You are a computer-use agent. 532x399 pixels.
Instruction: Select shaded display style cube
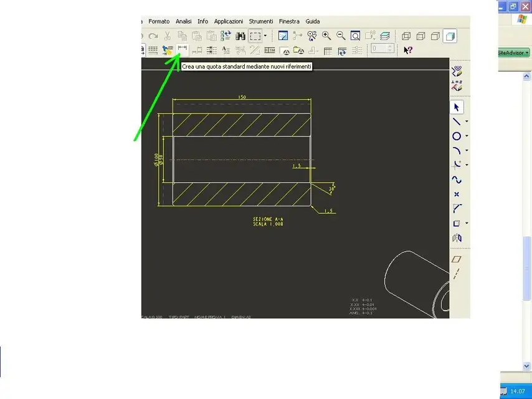(450, 36)
